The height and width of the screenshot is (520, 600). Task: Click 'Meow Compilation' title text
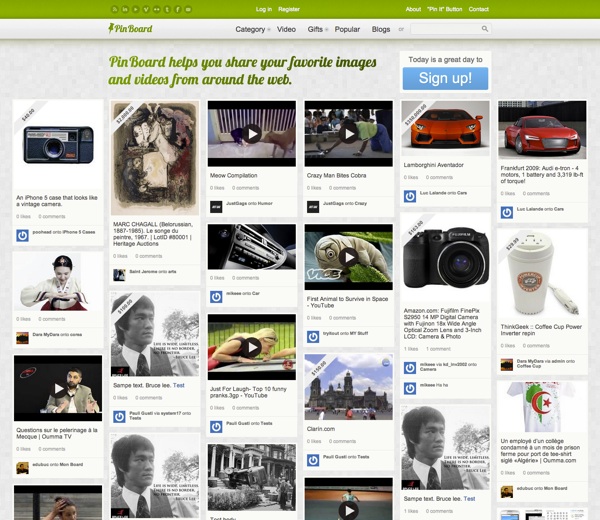tap(233, 175)
